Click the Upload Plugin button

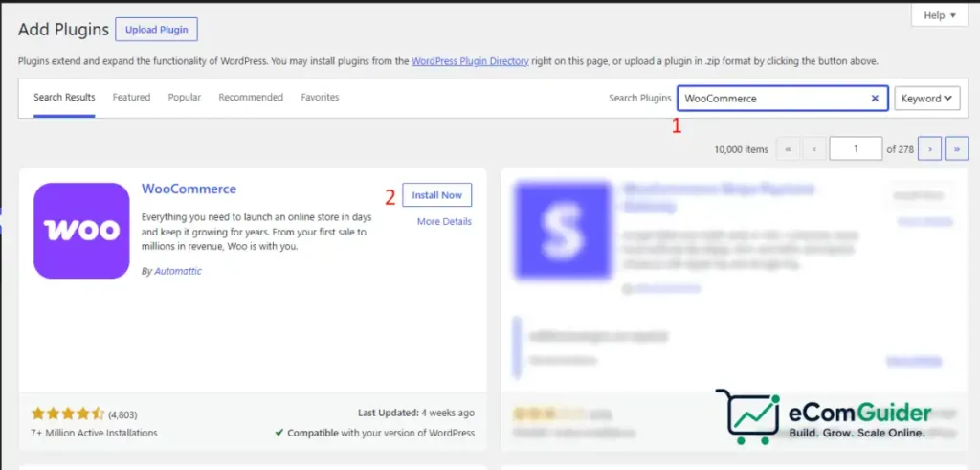pos(156,30)
